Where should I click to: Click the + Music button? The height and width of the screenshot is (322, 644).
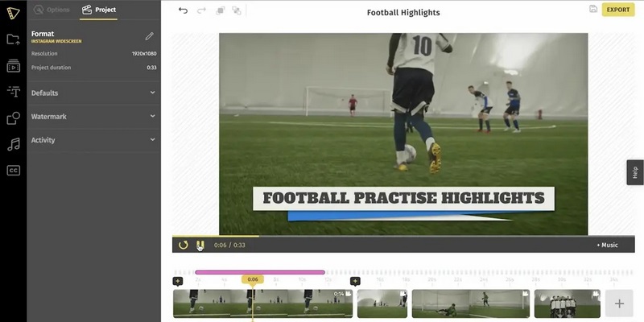[x=607, y=245]
